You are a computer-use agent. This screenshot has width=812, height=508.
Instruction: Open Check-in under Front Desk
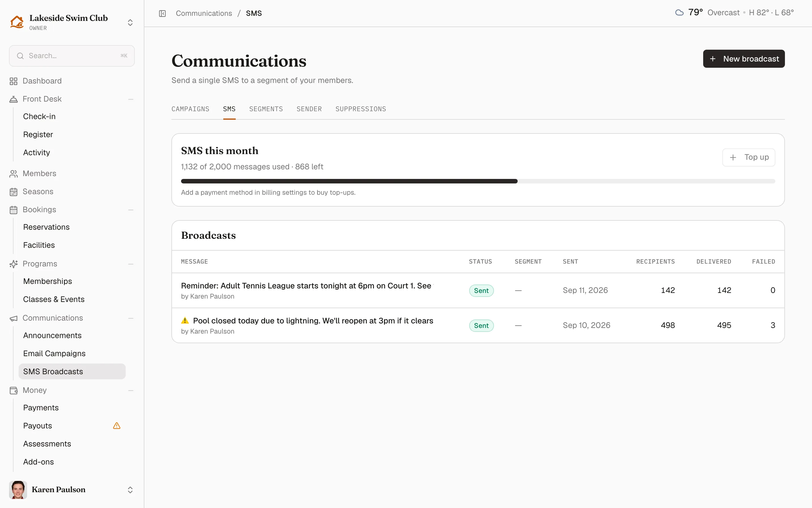point(39,117)
